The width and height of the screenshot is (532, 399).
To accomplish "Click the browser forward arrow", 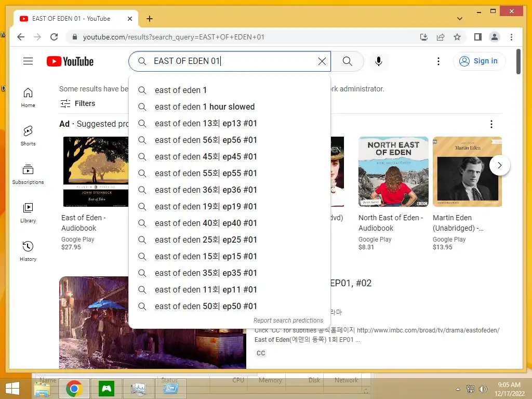I will pyautogui.click(x=37, y=37).
